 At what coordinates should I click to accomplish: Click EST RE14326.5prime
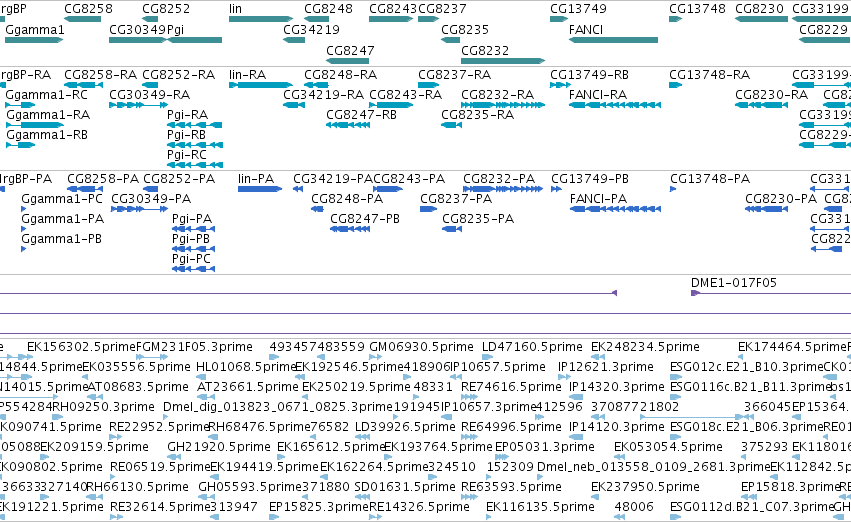420,508
